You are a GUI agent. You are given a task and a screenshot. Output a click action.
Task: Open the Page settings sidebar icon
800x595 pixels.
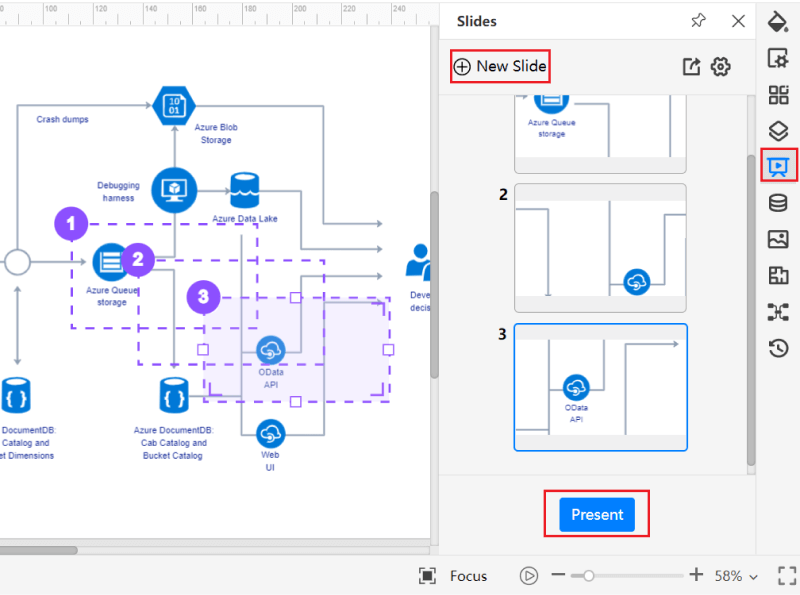pyautogui.click(x=778, y=58)
